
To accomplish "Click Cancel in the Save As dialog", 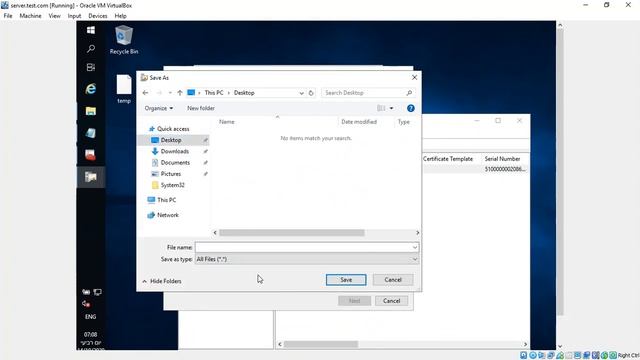I will tap(393, 280).
